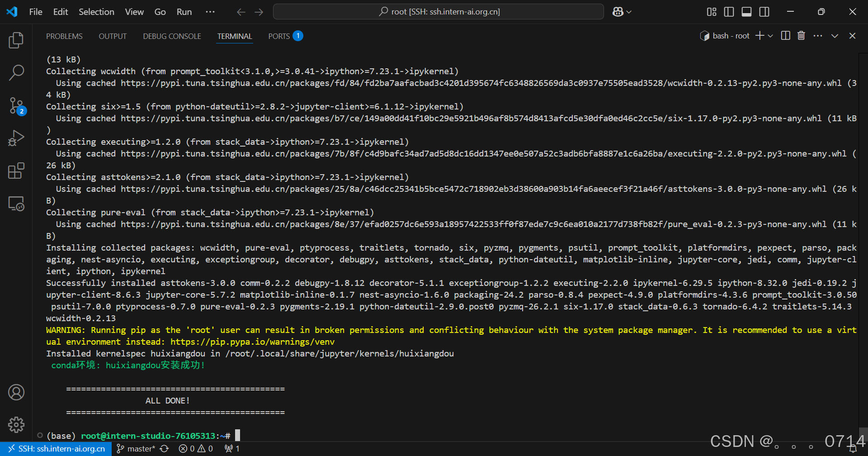
Task: Open the Manage gear menu
Action: point(16,424)
